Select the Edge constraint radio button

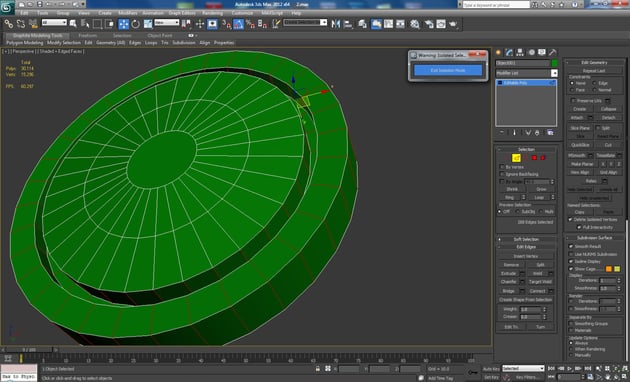595,83
